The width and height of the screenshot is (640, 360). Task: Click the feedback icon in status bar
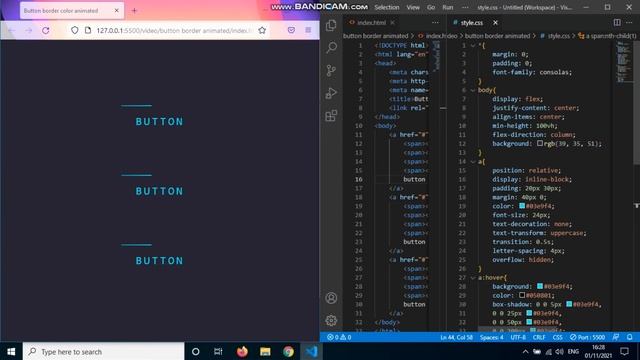(x=616, y=337)
